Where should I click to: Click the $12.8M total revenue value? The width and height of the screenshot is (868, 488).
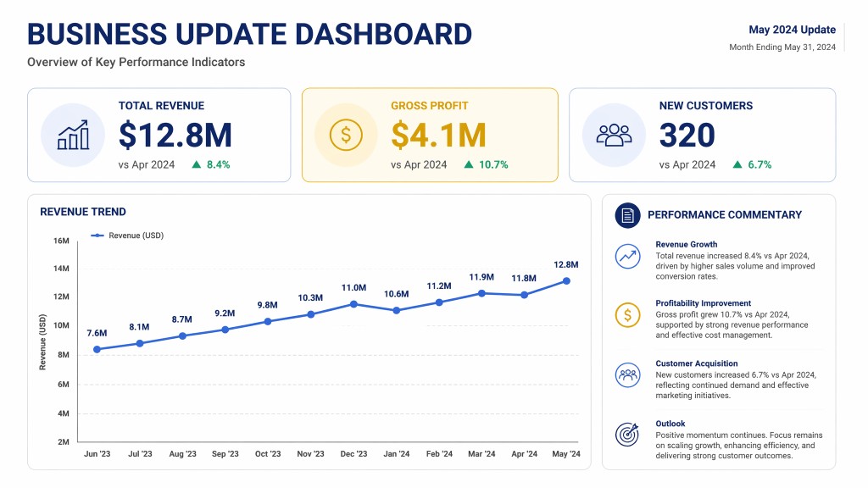pyautogui.click(x=175, y=135)
